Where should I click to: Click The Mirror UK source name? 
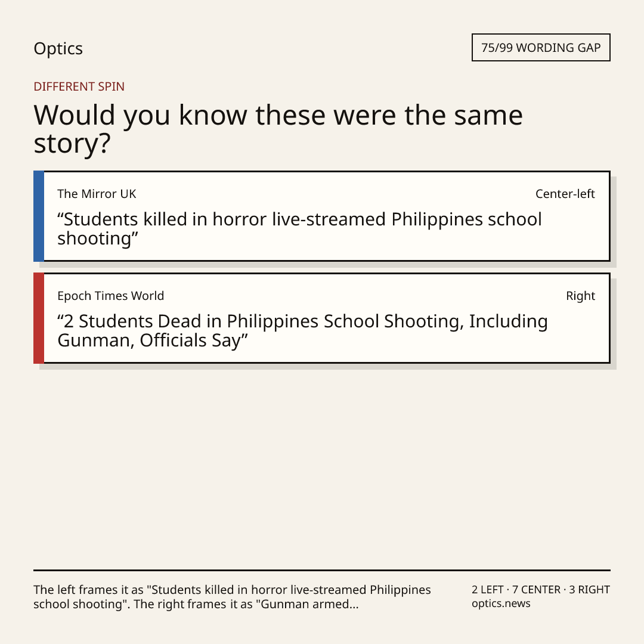point(97,194)
